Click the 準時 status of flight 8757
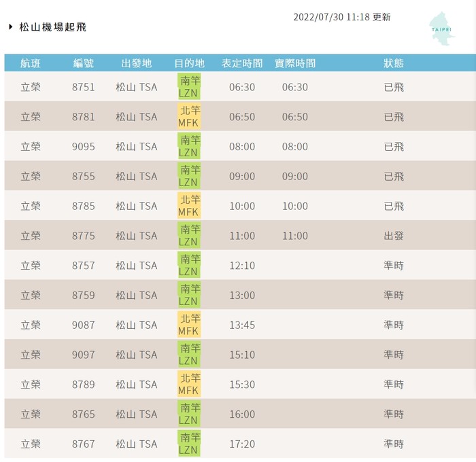476x462 pixels. 394,266
